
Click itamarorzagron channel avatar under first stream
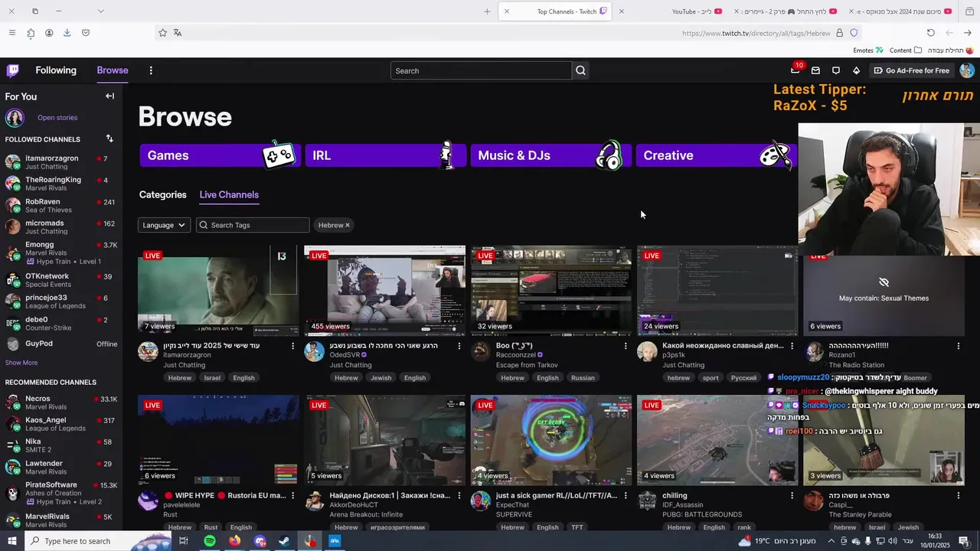coord(148,351)
